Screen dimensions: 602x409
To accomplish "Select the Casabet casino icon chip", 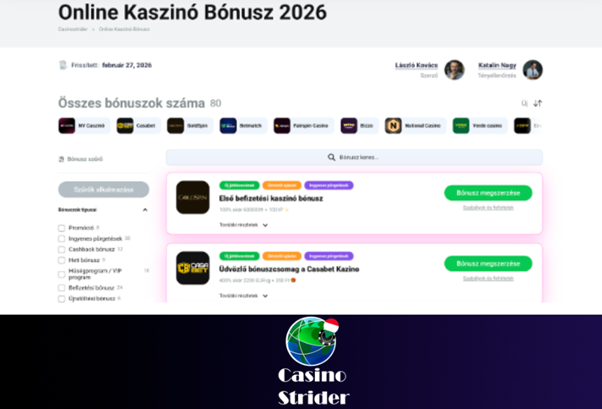I will click(125, 126).
